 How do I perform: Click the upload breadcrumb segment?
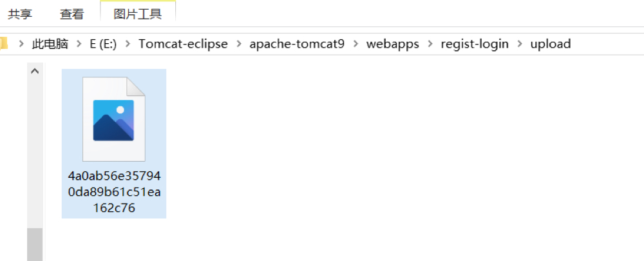point(551,44)
